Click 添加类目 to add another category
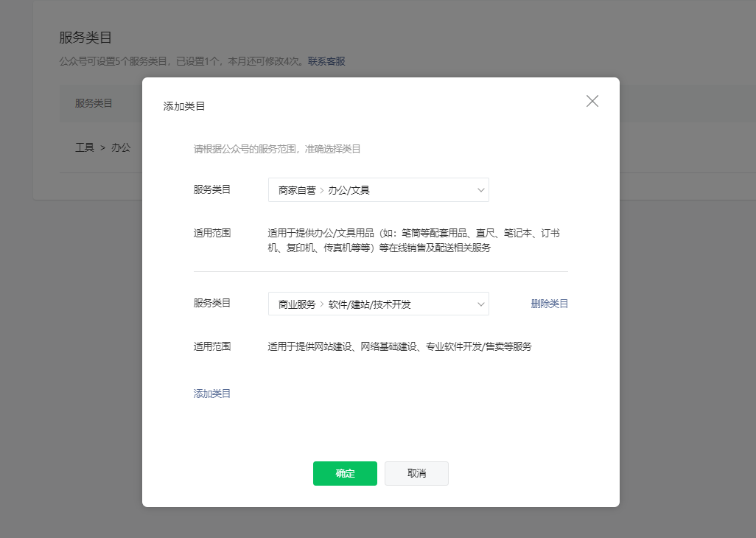This screenshot has width=756, height=538. [x=211, y=393]
